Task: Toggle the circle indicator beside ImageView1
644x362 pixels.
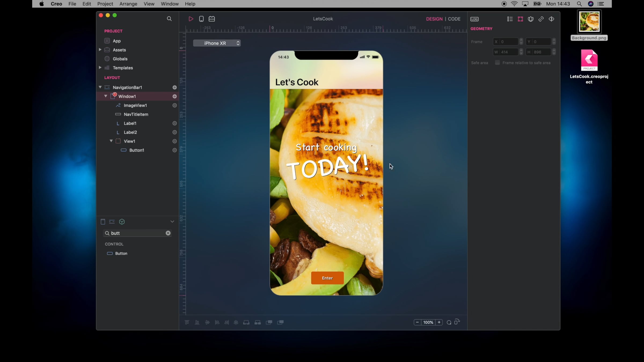Action: pos(175,105)
